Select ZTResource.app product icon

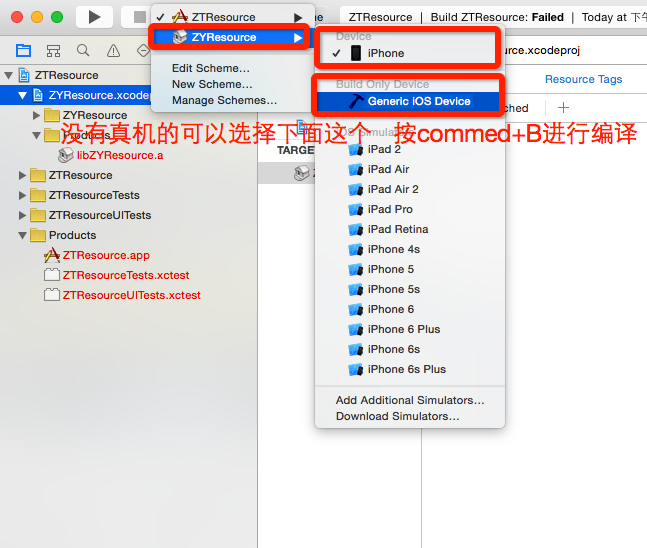[x=52, y=255]
